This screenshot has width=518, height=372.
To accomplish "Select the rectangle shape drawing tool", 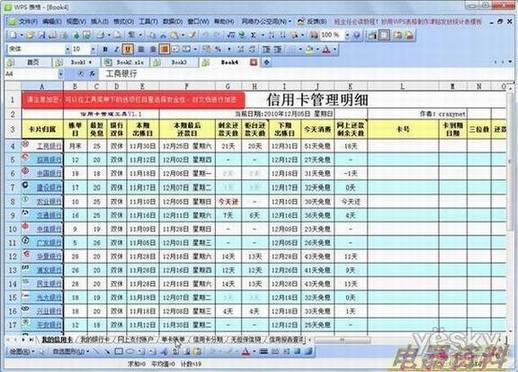I will tap(119, 351).
